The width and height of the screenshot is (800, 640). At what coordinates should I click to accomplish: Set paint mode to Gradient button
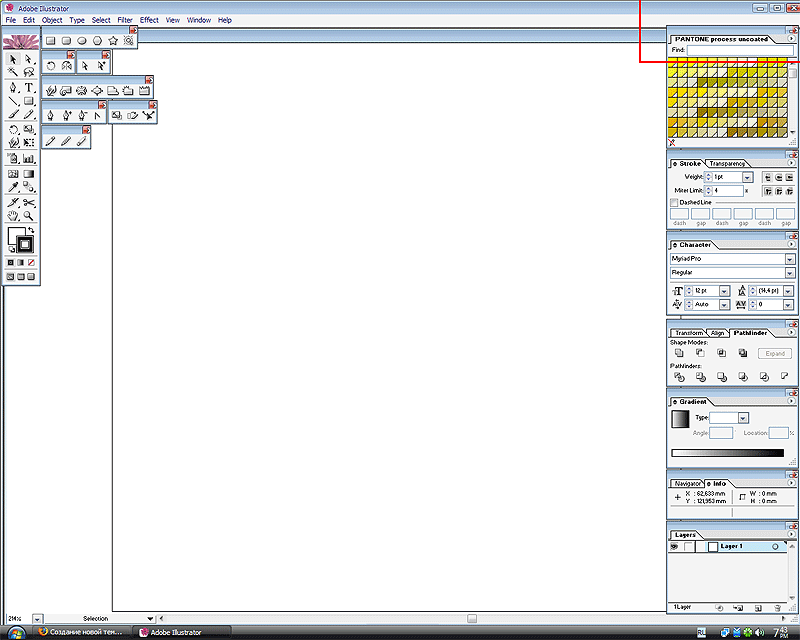pos(21,262)
